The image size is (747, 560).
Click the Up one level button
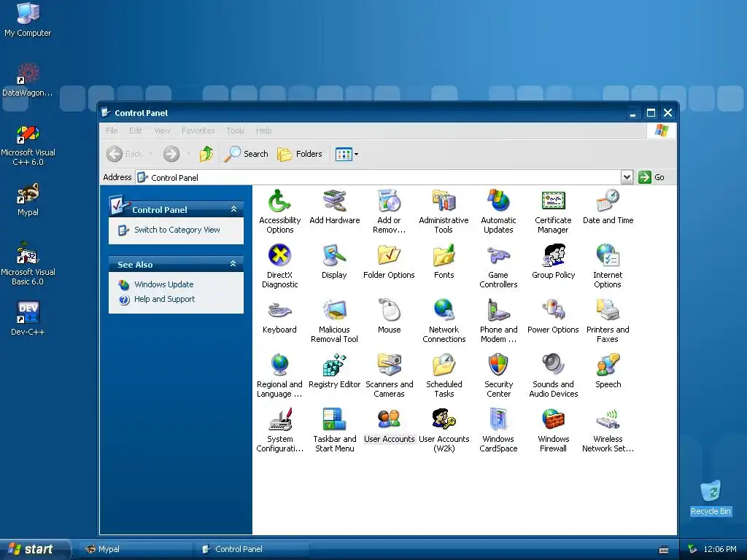click(206, 154)
